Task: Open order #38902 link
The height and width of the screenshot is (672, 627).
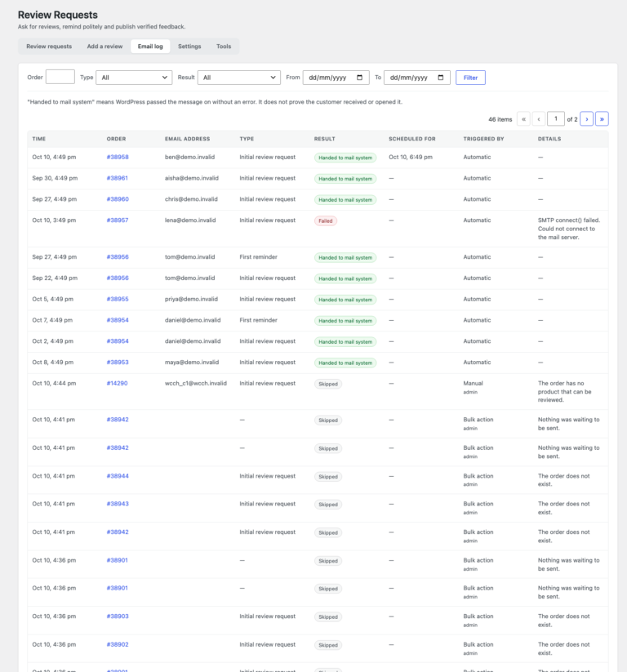Action: click(x=118, y=644)
